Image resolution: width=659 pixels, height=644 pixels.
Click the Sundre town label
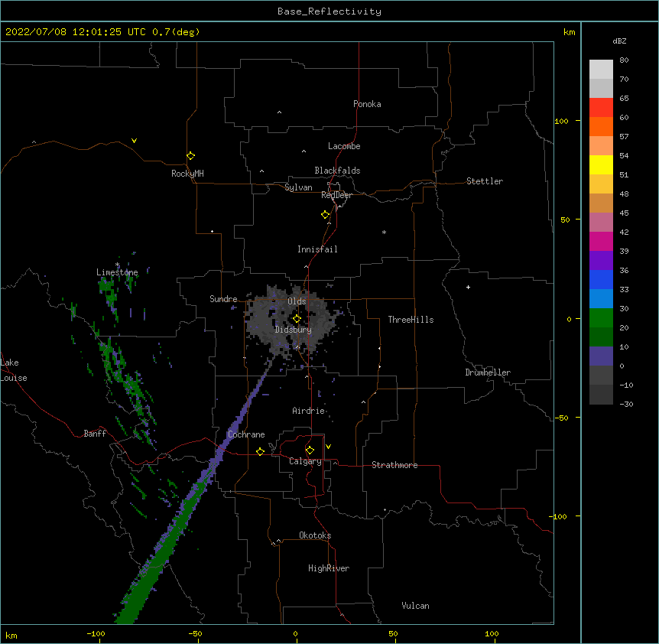(x=223, y=299)
